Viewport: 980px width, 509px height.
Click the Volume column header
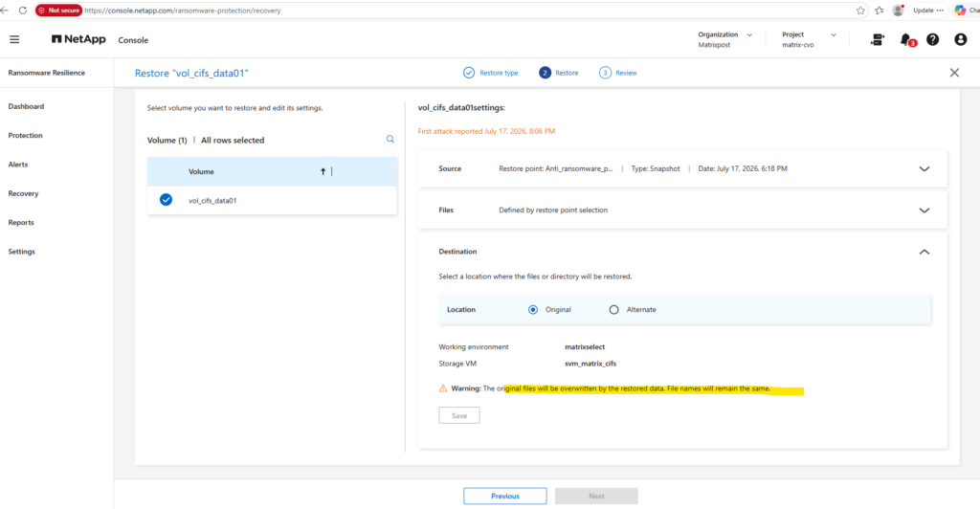(201, 171)
